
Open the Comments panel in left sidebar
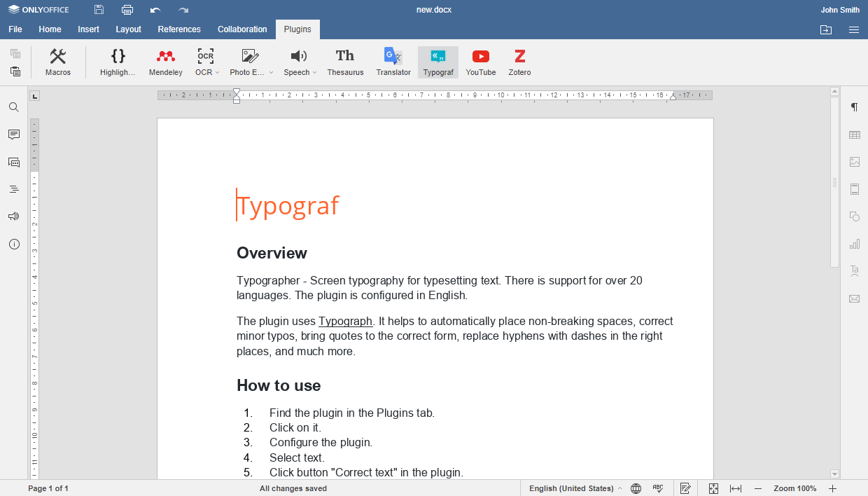[x=14, y=135]
